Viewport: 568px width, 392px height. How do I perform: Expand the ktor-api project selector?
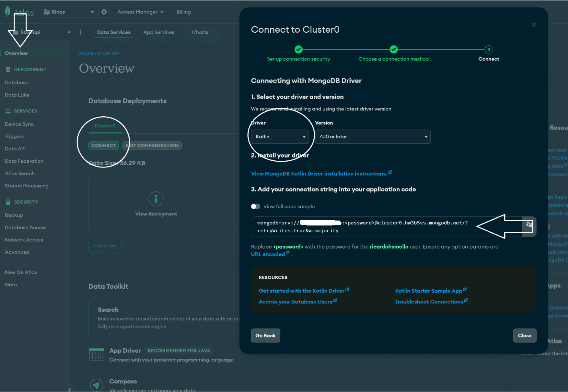point(69,32)
